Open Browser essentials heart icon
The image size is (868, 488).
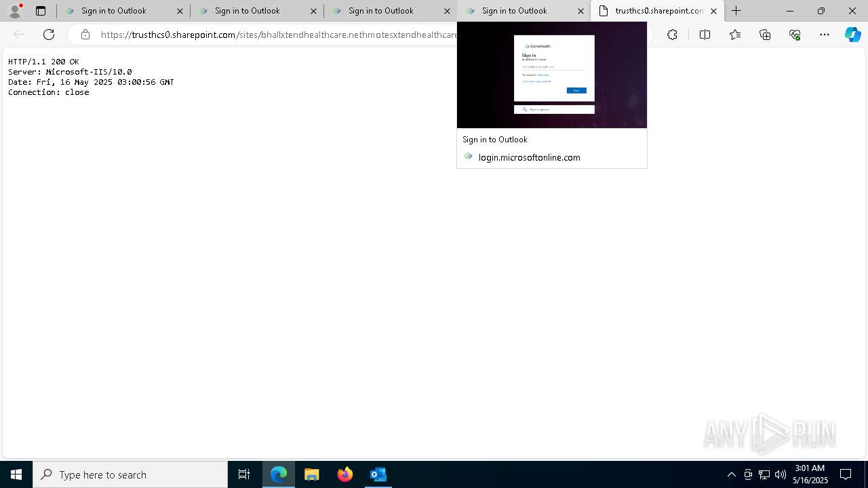click(795, 35)
